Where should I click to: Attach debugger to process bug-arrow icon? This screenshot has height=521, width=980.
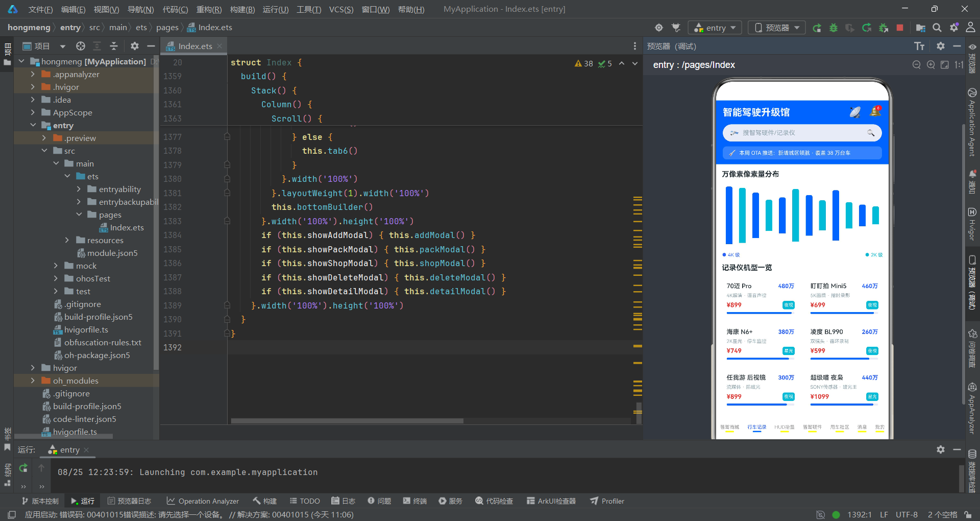(x=884, y=28)
